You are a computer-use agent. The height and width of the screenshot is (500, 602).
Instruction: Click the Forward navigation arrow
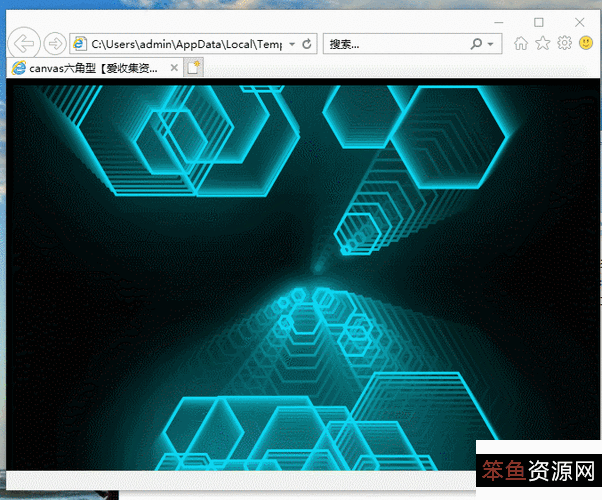click(55, 44)
